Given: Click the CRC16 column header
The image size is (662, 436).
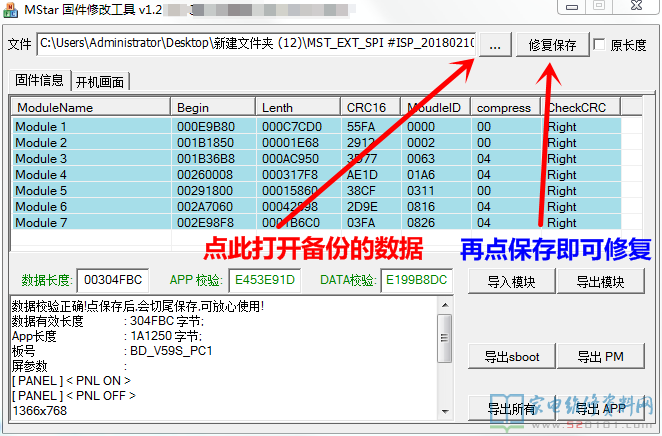Looking at the screenshot, I should tap(370, 107).
